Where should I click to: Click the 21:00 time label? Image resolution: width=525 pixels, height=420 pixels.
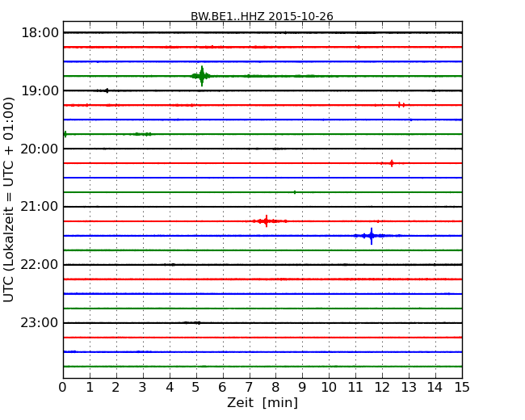click(x=40, y=207)
